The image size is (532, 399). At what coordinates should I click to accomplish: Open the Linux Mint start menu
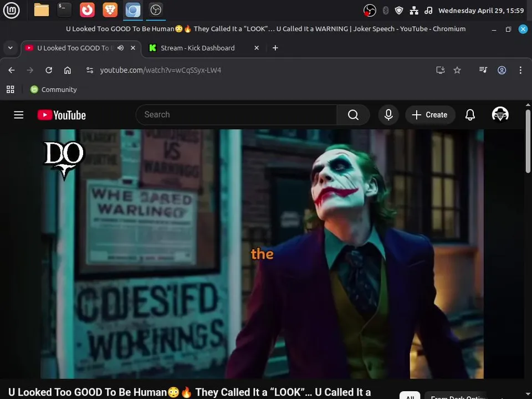[x=11, y=10]
